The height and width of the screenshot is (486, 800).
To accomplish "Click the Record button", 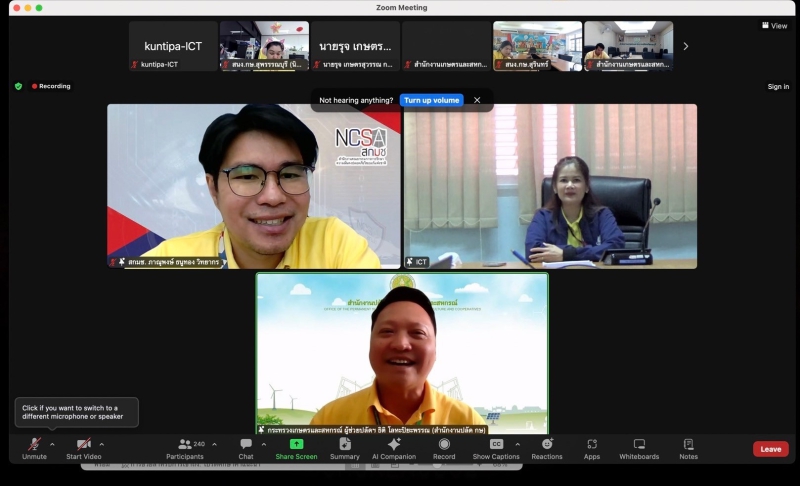I will (x=444, y=449).
